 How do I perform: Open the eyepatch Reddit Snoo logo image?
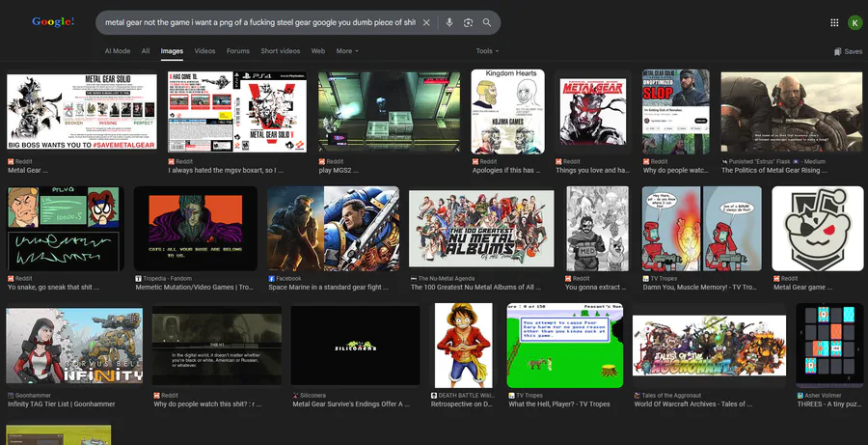pyautogui.click(x=818, y=229)
